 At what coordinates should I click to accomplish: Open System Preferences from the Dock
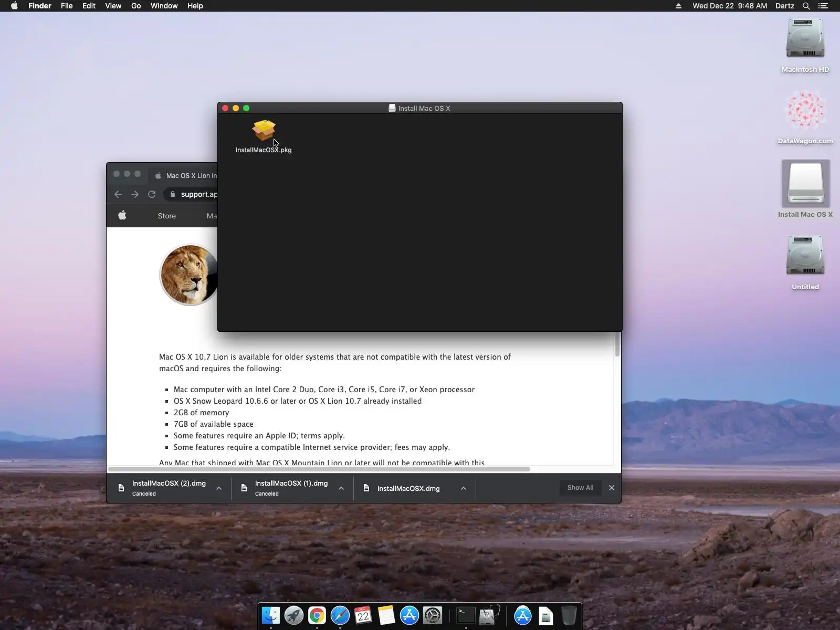click(433, 615)
